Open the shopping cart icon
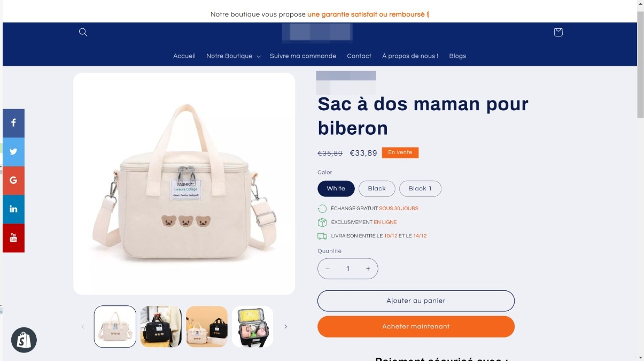The width and height of the screenshot is (644, 361). coord(558,32)
